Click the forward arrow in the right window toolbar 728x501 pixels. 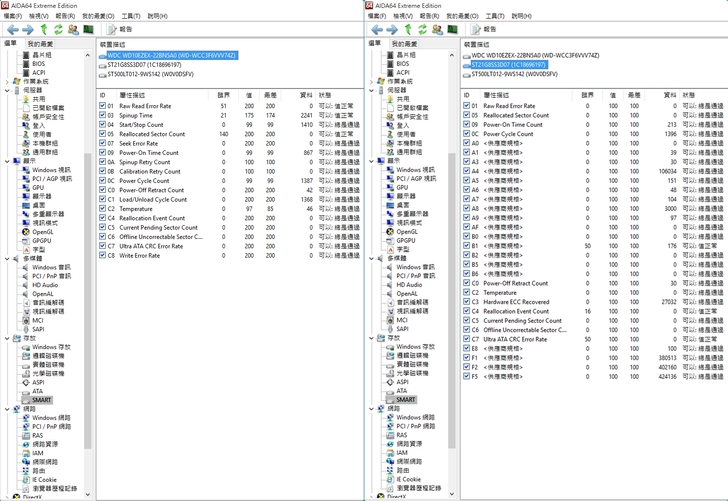[392, 30]
